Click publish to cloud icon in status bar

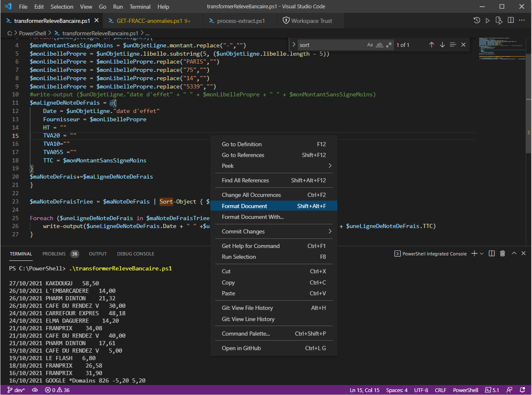pyautogui.click(x=35, y=390)
